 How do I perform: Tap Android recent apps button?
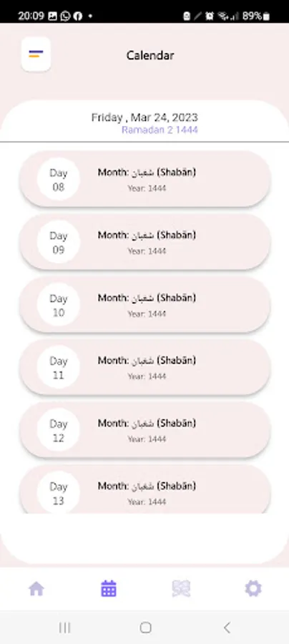64,627
